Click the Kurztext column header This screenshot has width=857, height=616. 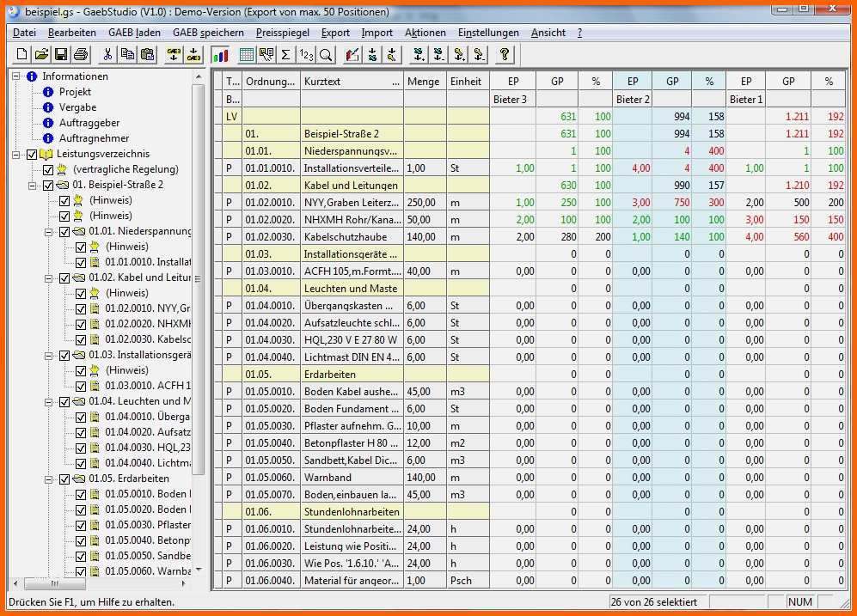pyautogui.click(x=352, y=82)
